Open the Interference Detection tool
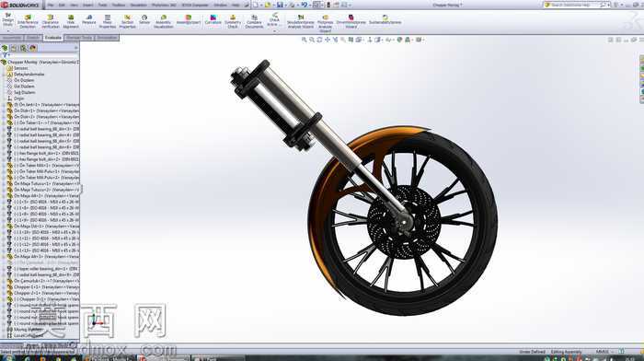Image resolution: width=644 pixels, height=361 pixels. pos(28,21)
